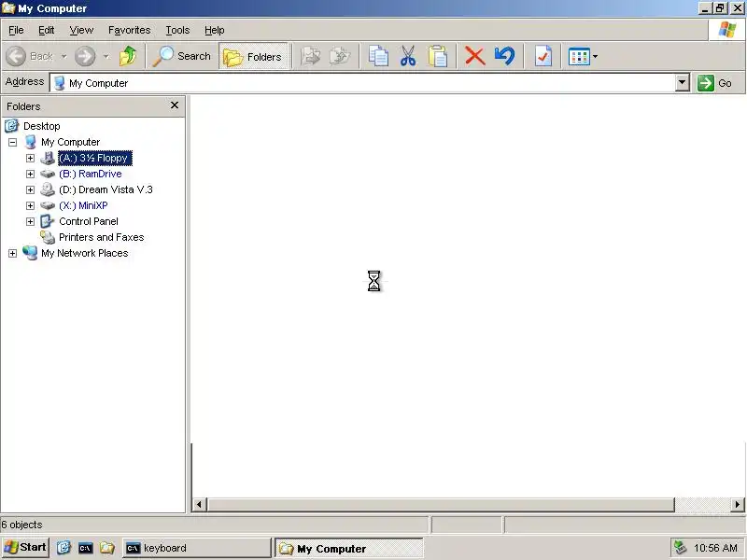Open the Address bar dropdown list

click(683, 83)
